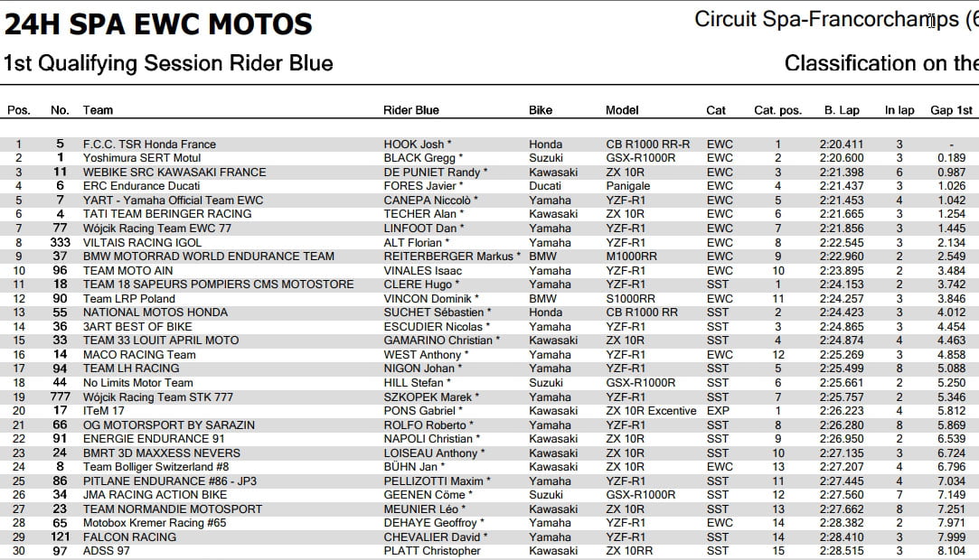Click the best lap time '2:20.411'
This screenshot has width=979, height=560.
(x=842, y=144)
